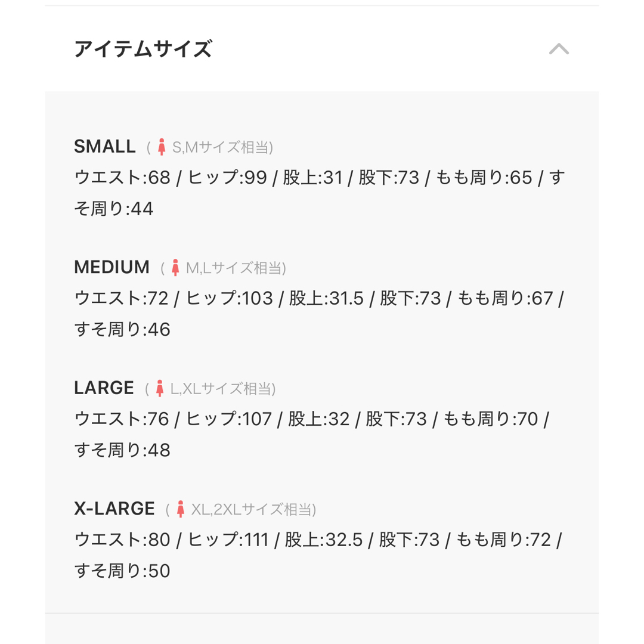The height and width of the screenshot is (644, 644).
Task: Click the person icon beside MEDIUM
Action: (175, 267)
